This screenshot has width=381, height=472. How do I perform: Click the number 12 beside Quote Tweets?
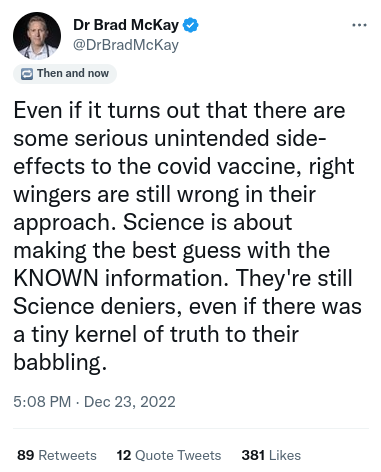(124, 455)
